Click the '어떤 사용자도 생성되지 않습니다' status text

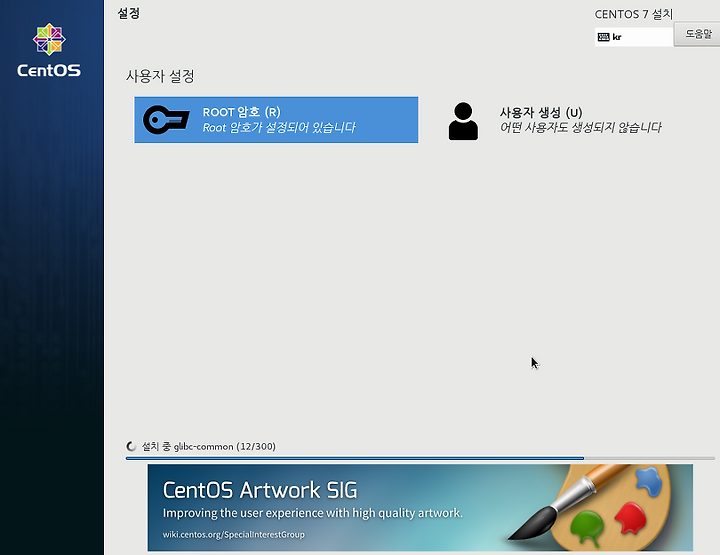pos(580,128)
